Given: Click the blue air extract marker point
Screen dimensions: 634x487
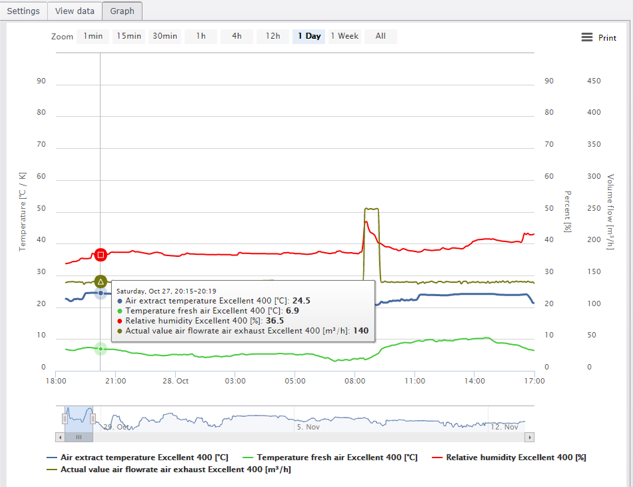Looking at the screenshot, I should tap(101, 293).
